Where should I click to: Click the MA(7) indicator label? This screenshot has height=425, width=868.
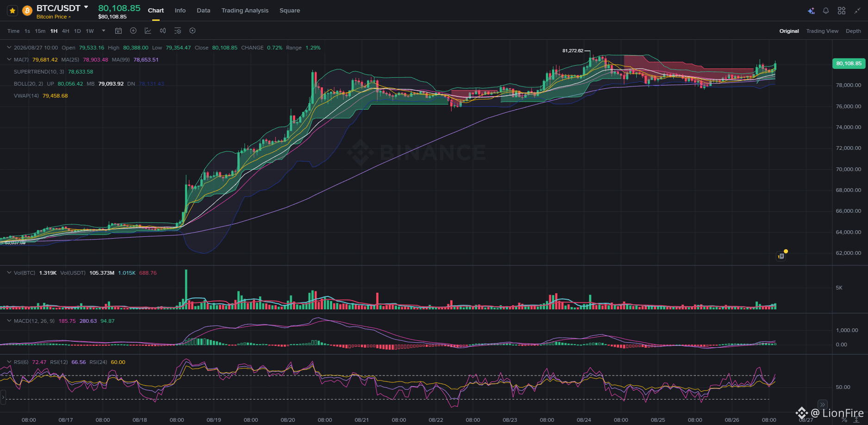click(x=21, y=60)
